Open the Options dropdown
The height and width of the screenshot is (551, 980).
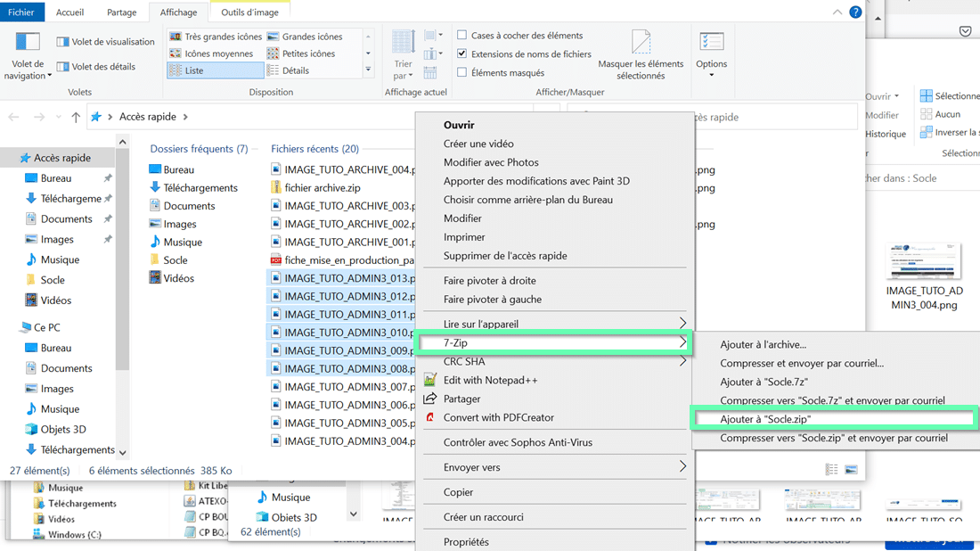[x=711, y=55]
